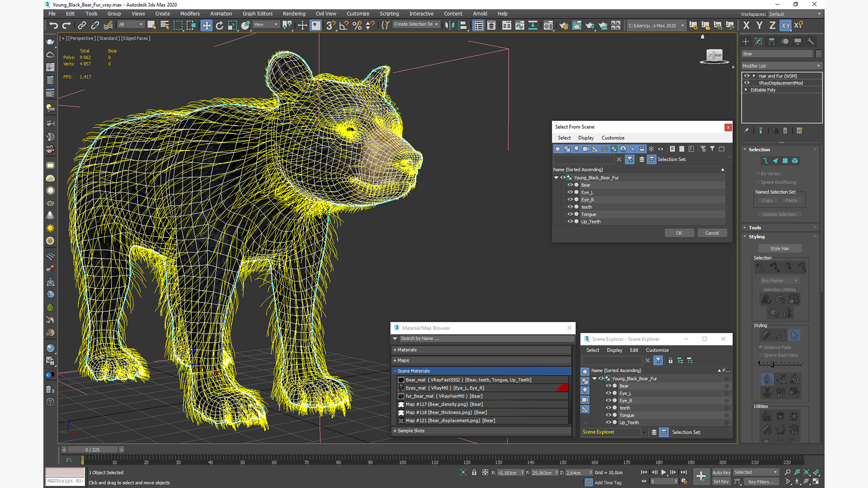Click the Redo arrow in main toolbar
The height and width of the screenshot is (488, 868).
pos(66,25)
